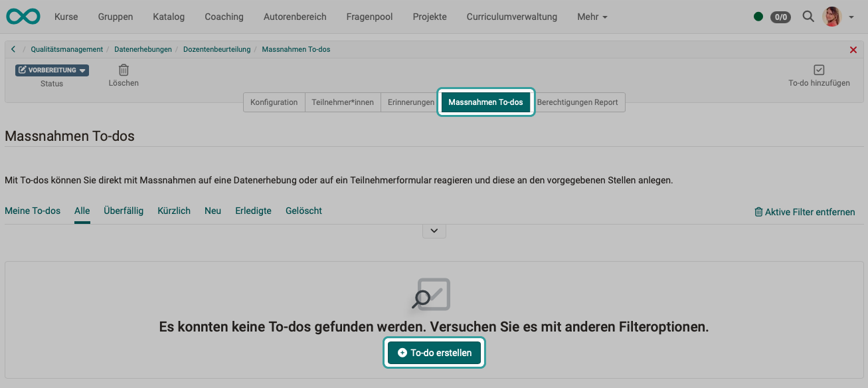Open the Mehr dropdown menu
The image size is (868, 388).
[591, 17]
